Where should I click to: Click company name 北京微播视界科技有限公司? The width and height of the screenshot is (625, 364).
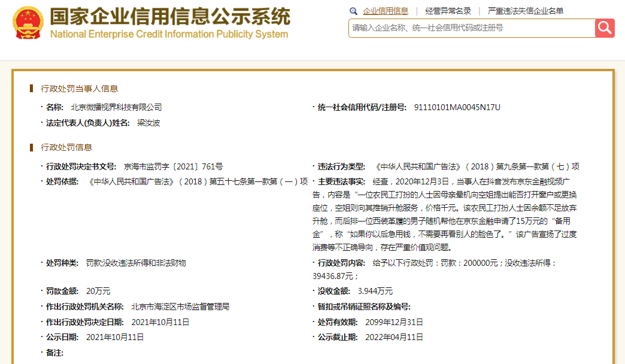(x=116, y=107)
